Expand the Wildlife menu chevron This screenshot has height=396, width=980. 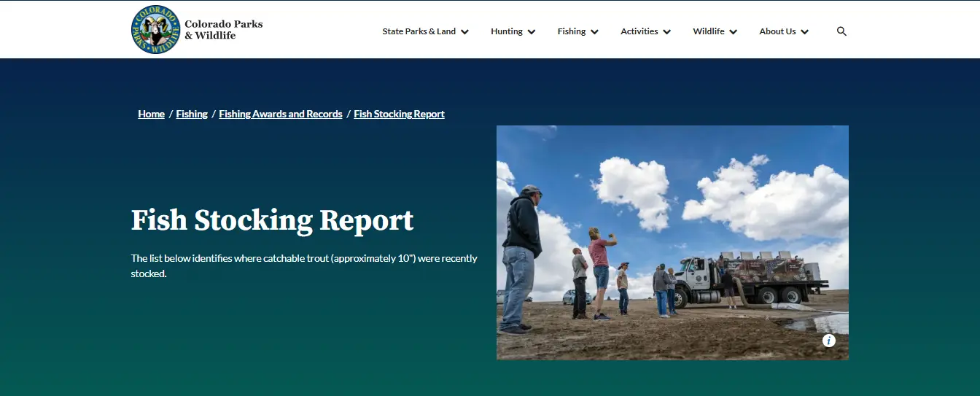(733, 32)
